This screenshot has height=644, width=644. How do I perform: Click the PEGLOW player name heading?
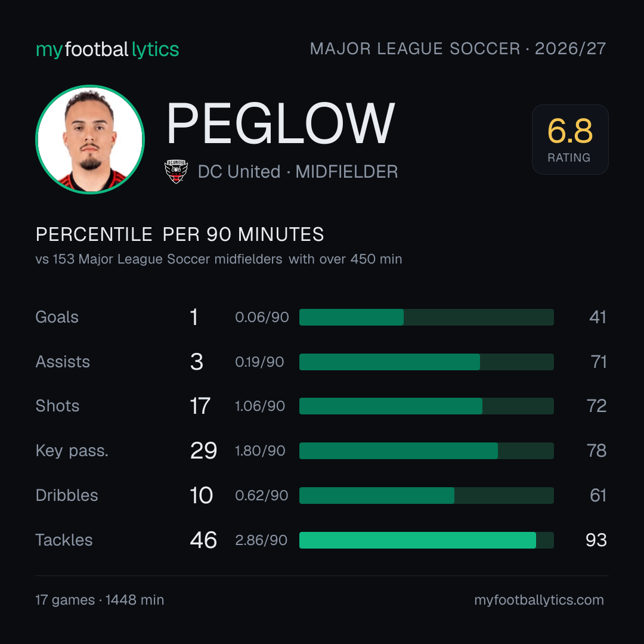pyautogui.click(x=280, y=123)
